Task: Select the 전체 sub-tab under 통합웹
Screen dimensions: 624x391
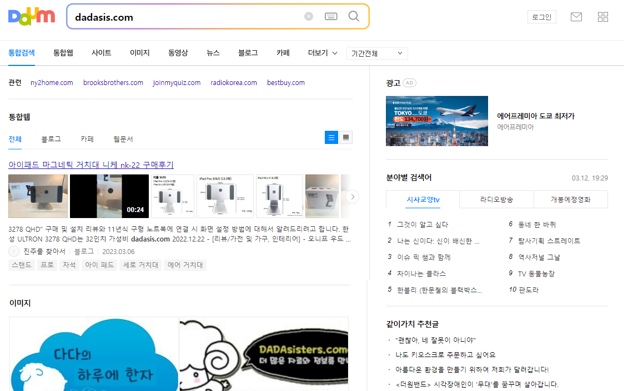Action: point(15,139)
